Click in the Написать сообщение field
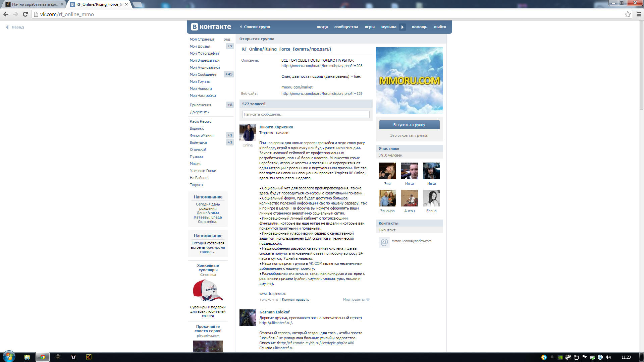Screen dimensions: 644x362 [x=306, y=114]
